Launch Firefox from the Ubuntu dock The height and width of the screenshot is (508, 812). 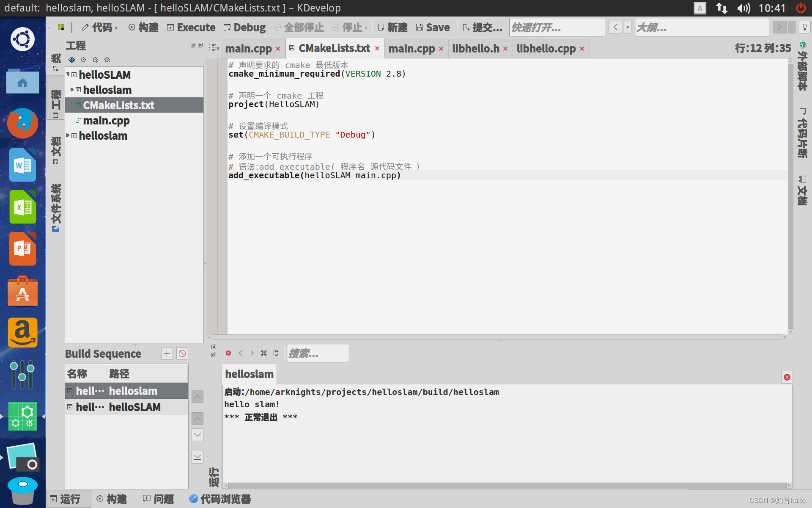[x=22, y=123]
